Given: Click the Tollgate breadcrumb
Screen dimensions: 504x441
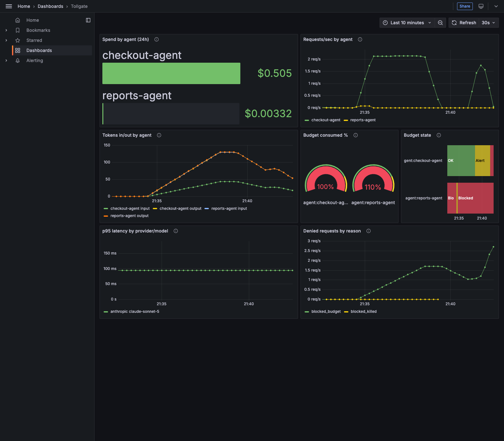Looking at the screenshot, I should click(x=79, y=6).
